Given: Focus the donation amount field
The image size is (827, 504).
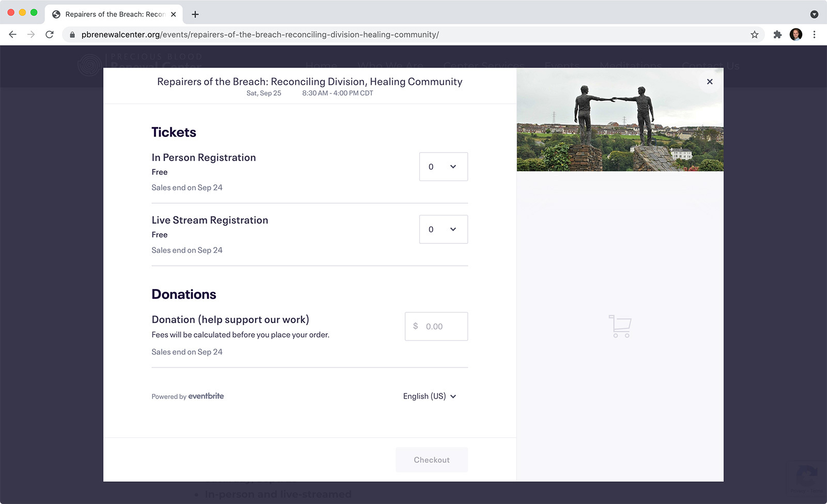Looking at the screenshot, I should pos(436,326).
